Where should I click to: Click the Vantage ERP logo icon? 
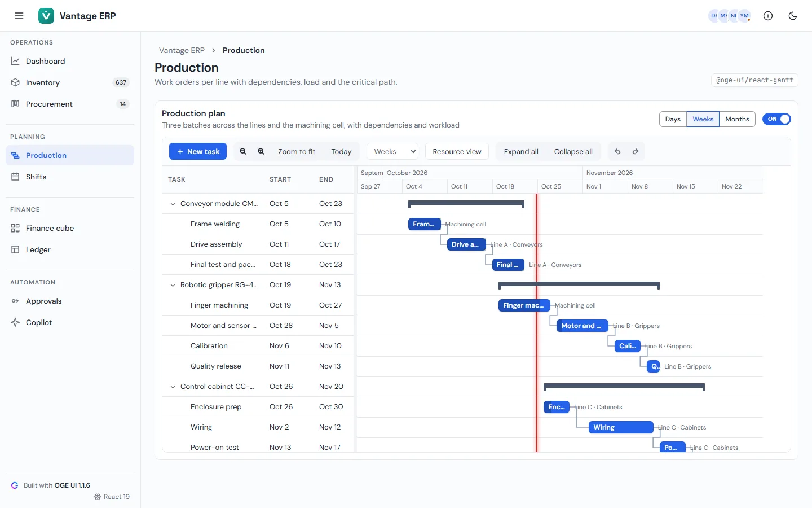pyautogui.click(x=46, y=16)
